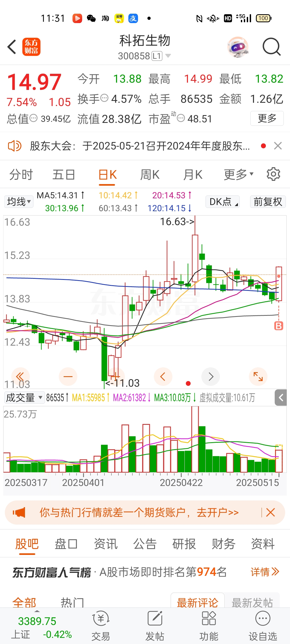Tap the latest price 14.97
Screen dimensions: 290x644
click(34, 82)
